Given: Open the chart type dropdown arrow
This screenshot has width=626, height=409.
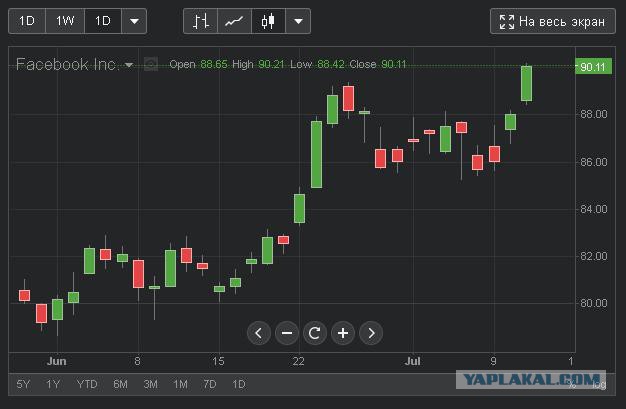Looking at the screenshot, I should pos(298,21).
